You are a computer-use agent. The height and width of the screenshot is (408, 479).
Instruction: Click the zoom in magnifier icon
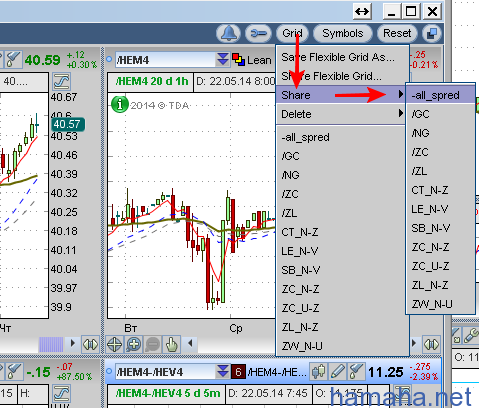pyautogui.click(x=134, y=344)
